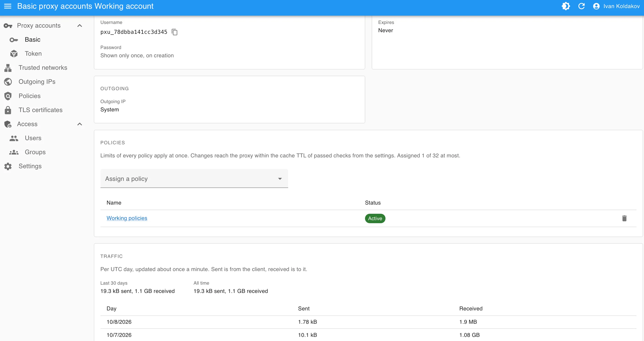Open the Assign a policy dropdown

point(194,179)
